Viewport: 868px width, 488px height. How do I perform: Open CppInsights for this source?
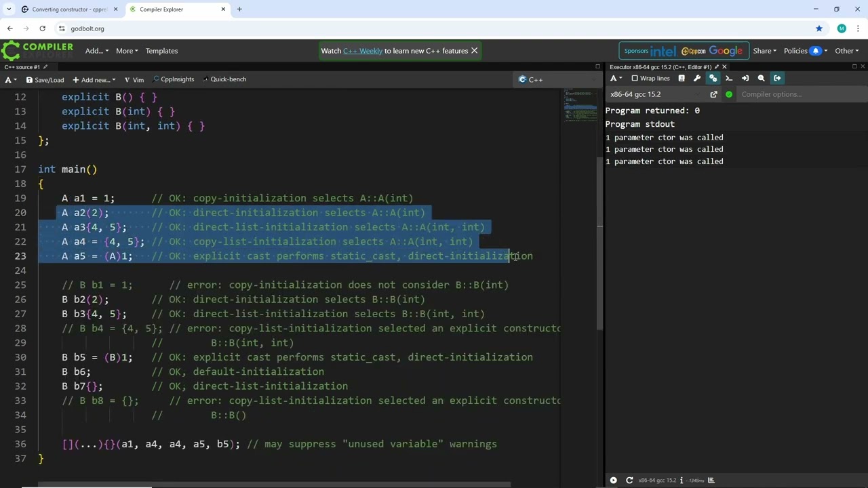pos(174,79)
